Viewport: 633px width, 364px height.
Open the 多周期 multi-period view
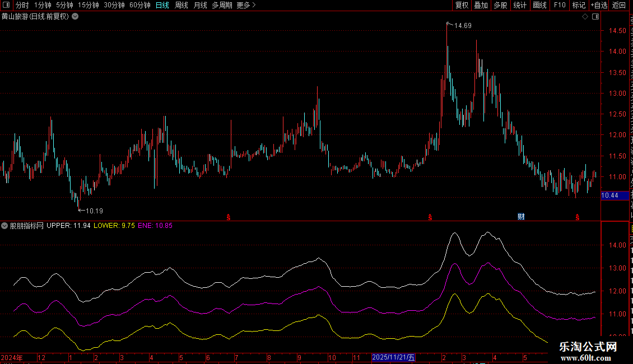(222, 5)
